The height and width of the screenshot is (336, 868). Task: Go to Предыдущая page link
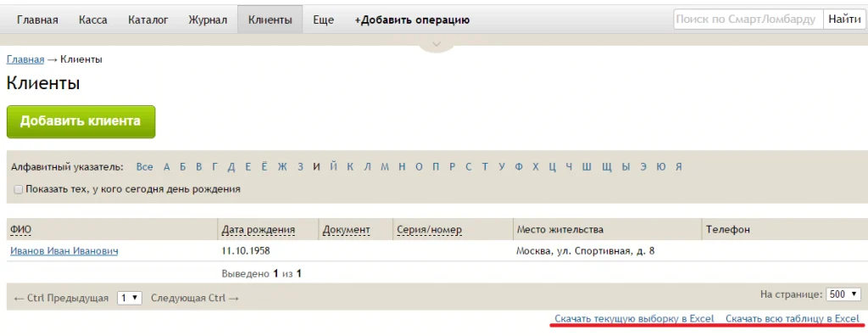61,299
